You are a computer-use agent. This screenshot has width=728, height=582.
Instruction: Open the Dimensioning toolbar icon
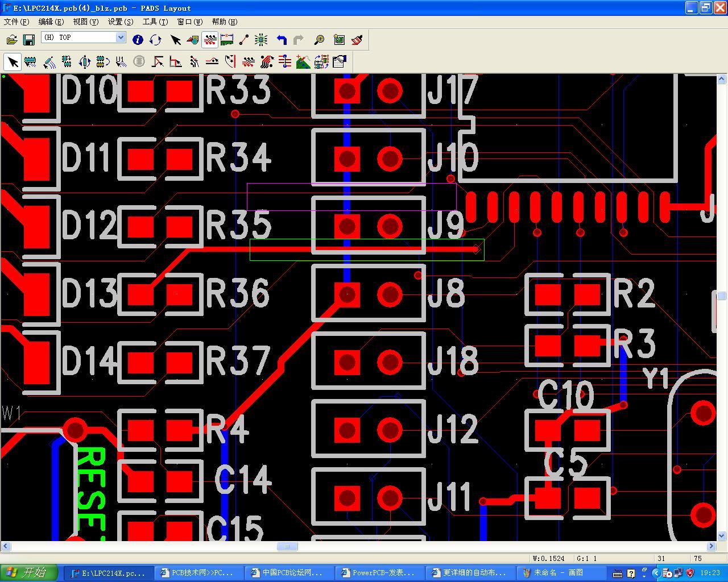(x=227, y=40)
